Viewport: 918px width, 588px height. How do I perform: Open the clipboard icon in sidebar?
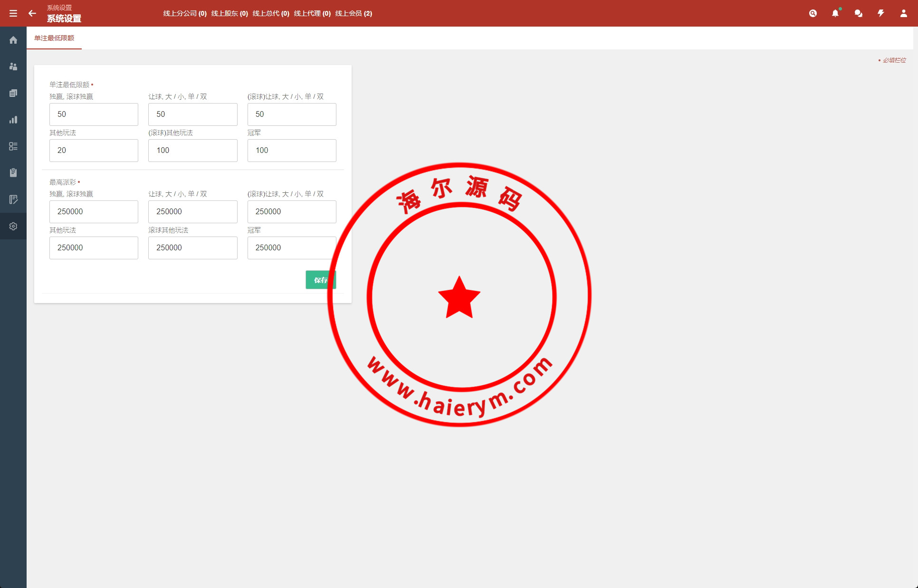coord(13,173)
